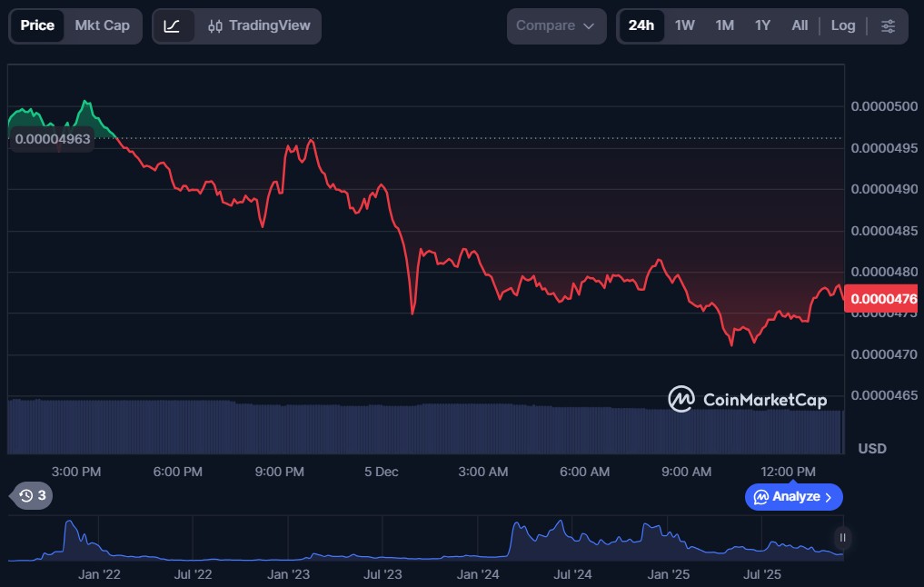
Task: Choose the 1Y chart period
Action: [x=762, y=25]
